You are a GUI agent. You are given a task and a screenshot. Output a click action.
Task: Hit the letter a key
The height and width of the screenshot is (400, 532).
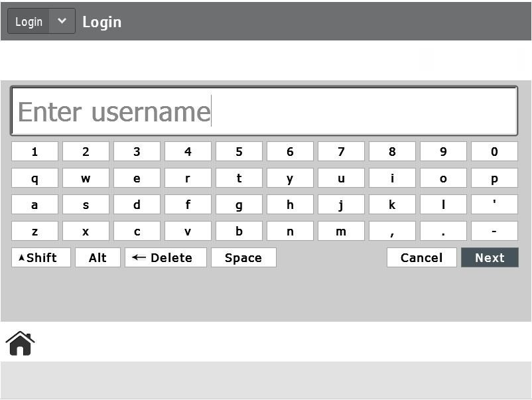coord(34,204)
